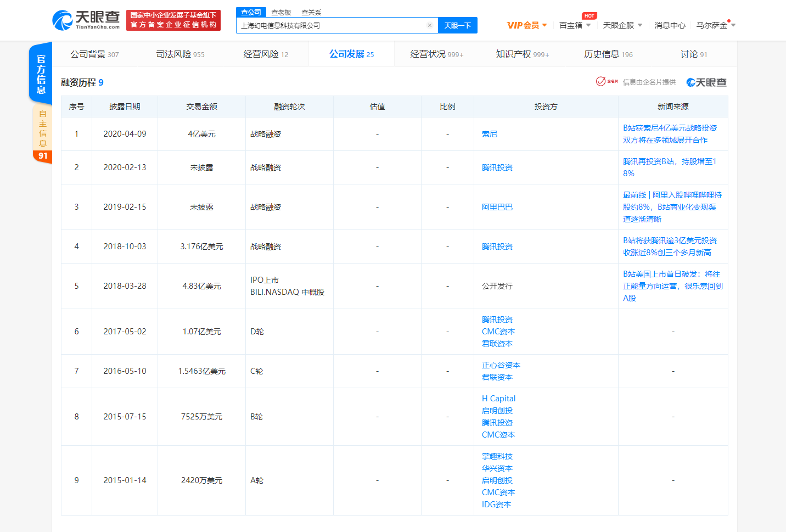Open 腾讯投资 in the D轮 row

pos(497,320)
